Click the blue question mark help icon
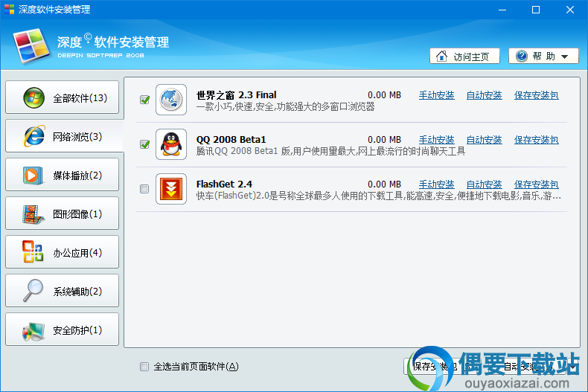 point(521,57)
